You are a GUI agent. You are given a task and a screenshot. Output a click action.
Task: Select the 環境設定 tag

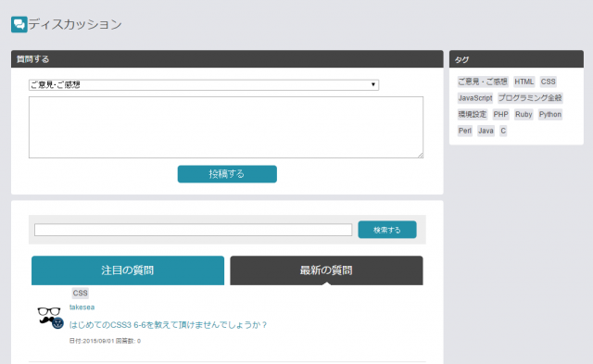click(x=473, y=114)
